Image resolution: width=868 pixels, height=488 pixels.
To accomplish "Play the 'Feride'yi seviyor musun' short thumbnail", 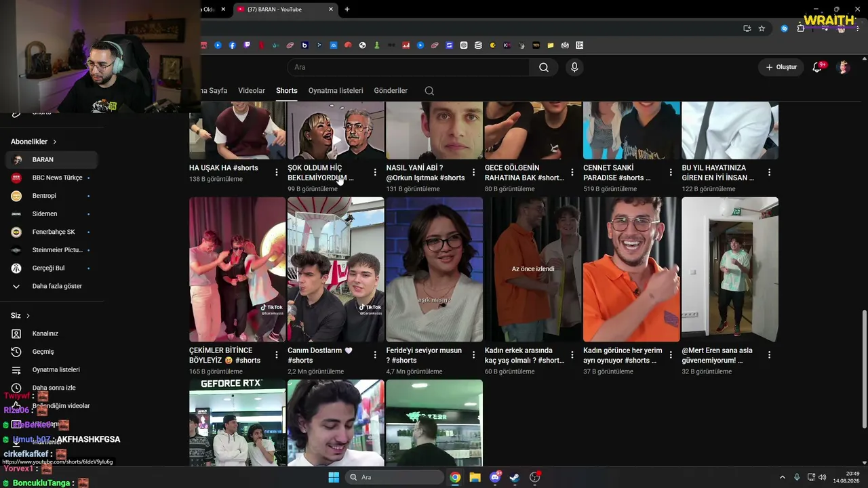I will pos(435,270).
